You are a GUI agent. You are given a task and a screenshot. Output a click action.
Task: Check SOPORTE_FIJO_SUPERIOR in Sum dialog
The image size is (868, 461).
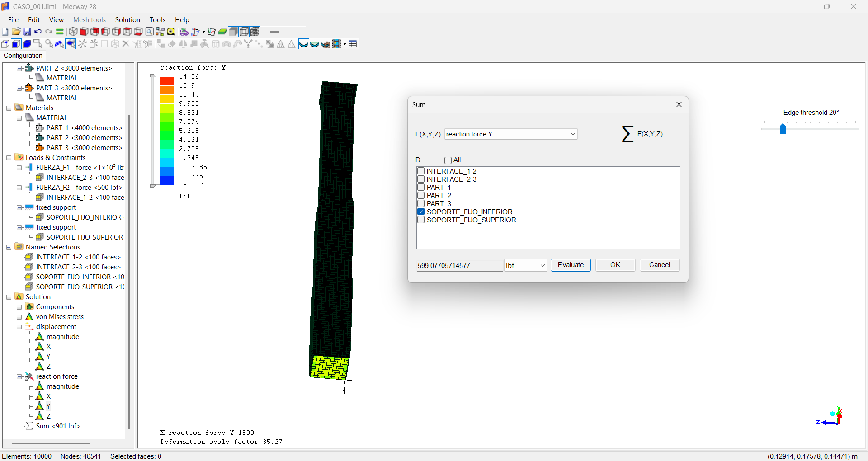[421, 220]
